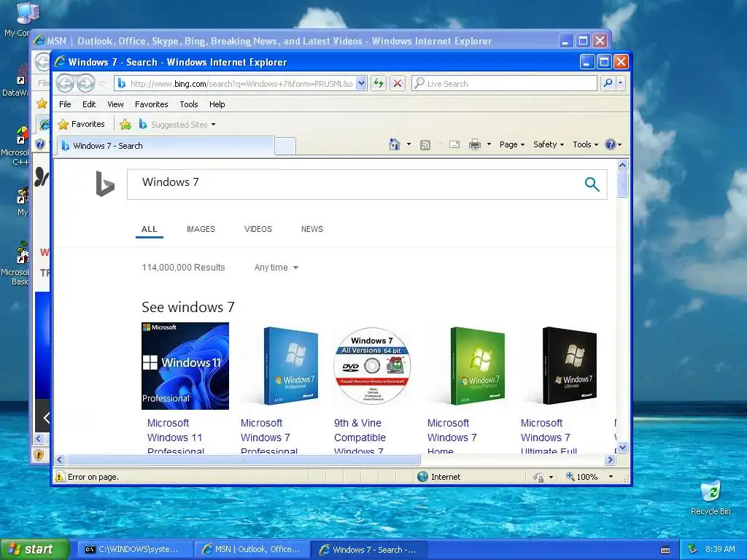
Task: Open the Help menu
Action: point(217,104)
